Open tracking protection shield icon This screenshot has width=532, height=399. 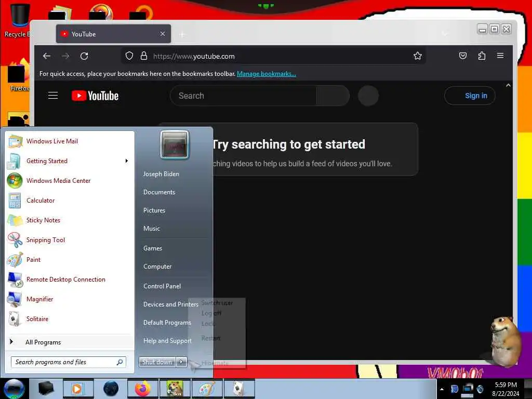point(129,56)
